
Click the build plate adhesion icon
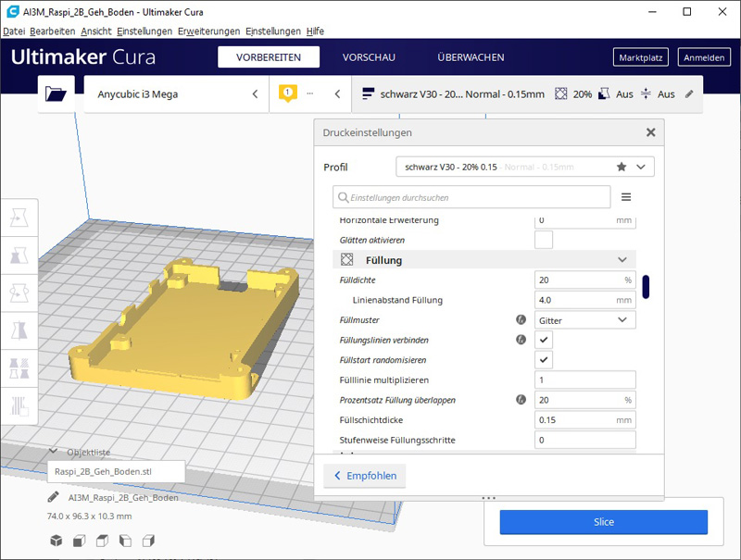(x=646, y=93)
